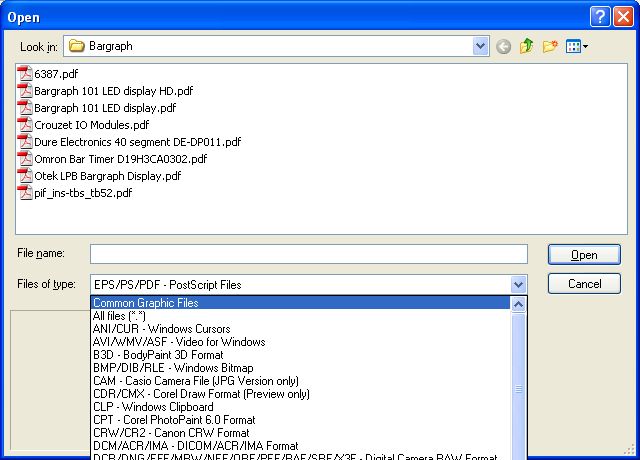Viewport: 640px width, 460px height.
Task: Select Dure Electronics 40 segment DE-DP011.pdf
Action: coord(138,142)
